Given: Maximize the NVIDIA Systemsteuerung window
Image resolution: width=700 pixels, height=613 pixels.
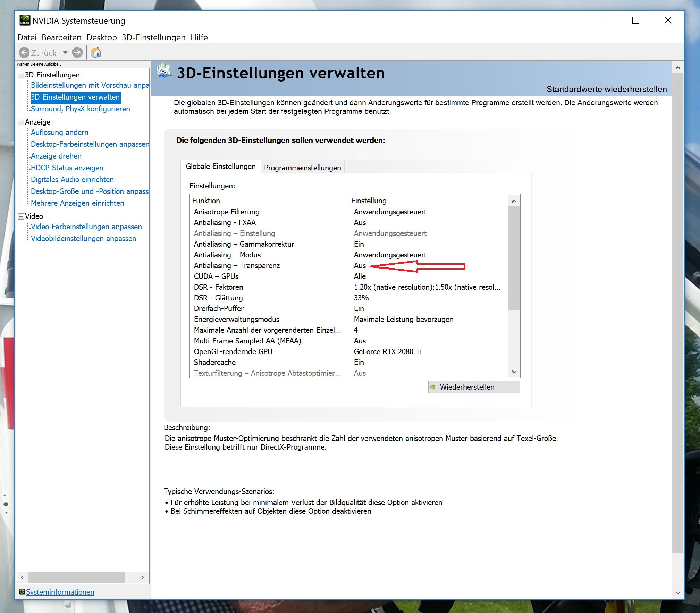Looking at the screenshot, I should 636,20.
